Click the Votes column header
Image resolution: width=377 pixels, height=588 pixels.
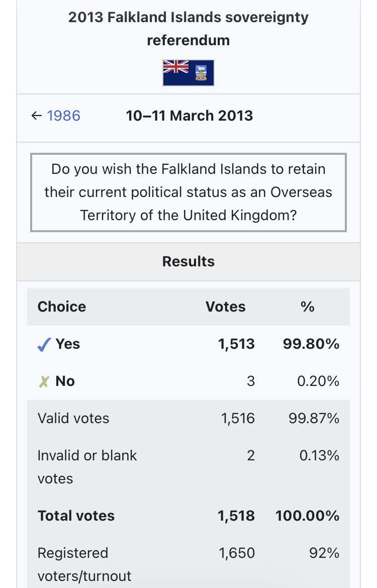tap(226, 307)
